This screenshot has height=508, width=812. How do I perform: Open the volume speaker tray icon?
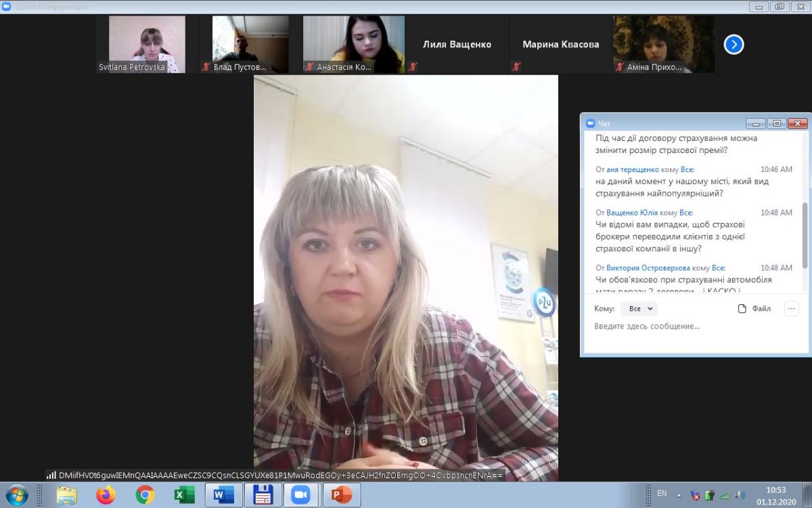(x=740, y=495)
